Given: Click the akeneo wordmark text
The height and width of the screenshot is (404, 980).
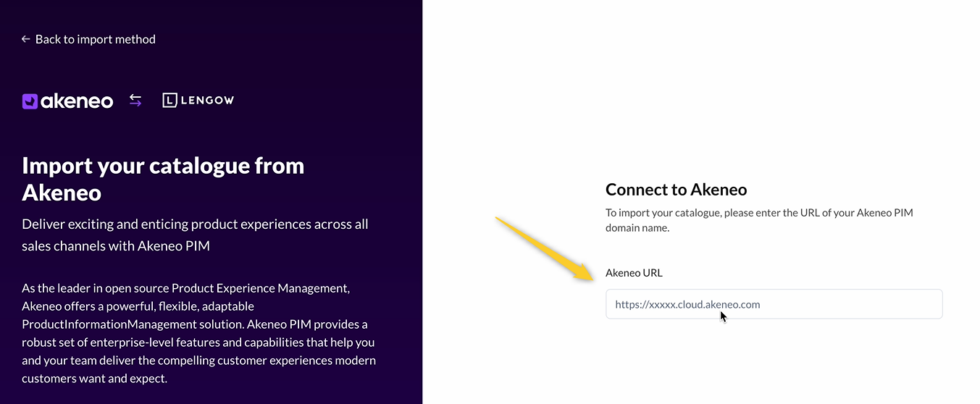Looking at the screenshot, I should [x=77, y=101].
